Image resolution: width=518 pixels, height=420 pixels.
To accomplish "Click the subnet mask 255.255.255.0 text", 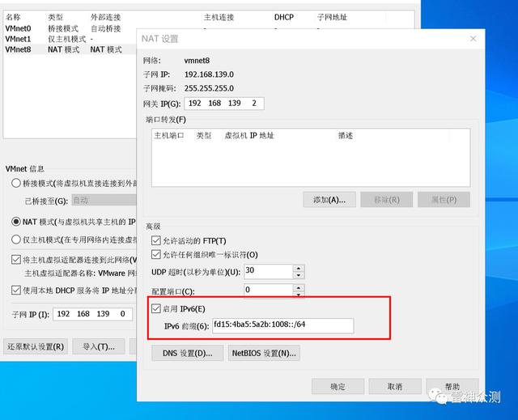I will click(209, 88).
